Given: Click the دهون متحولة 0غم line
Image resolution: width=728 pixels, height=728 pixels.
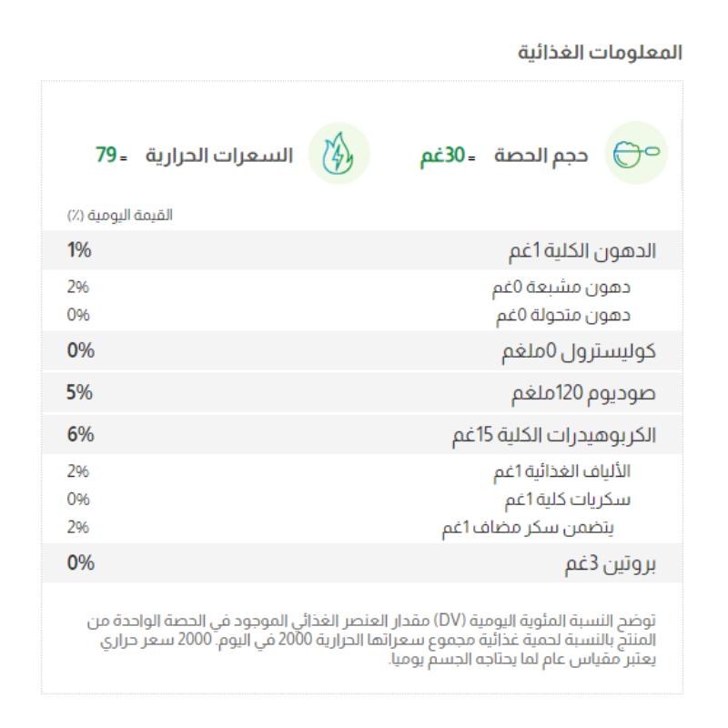Looking at the screenshot, I should [x=562, y=315].
